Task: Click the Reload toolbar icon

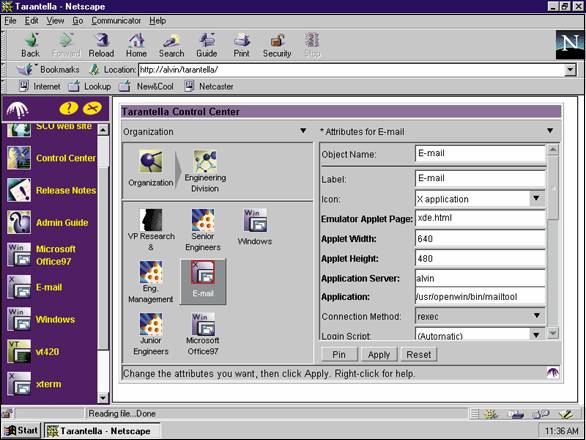Action: [x=101, y=45]
